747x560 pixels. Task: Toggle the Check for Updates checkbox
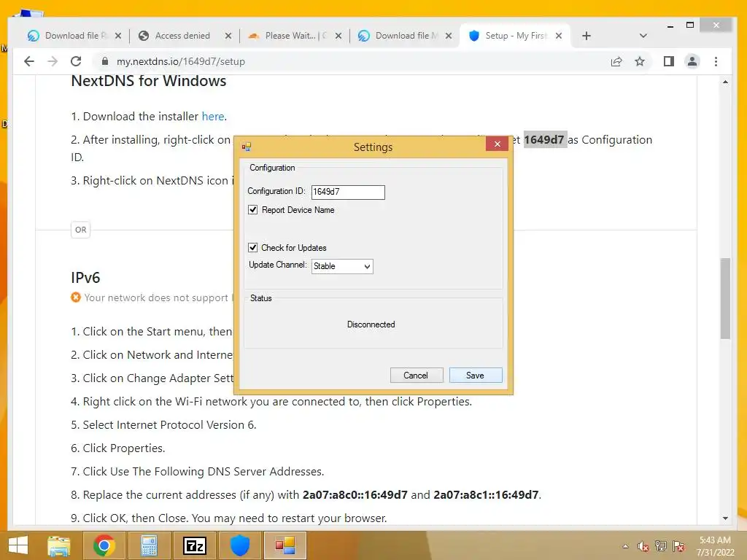pos(253,248)
